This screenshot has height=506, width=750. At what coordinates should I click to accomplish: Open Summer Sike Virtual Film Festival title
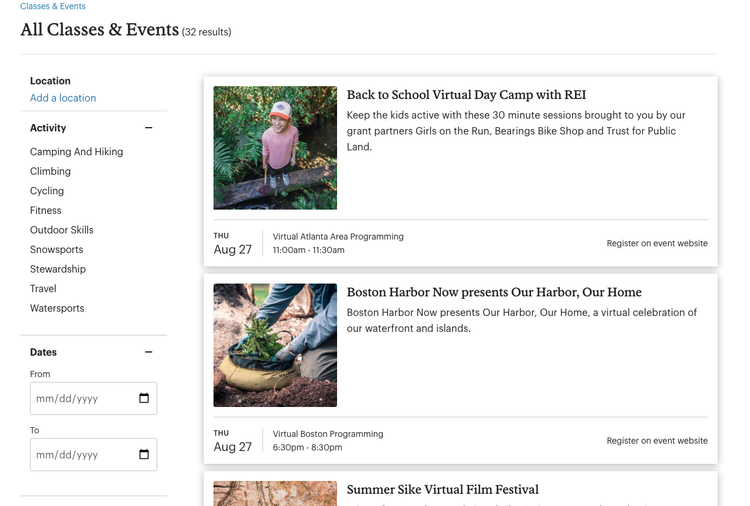(442, 490)
